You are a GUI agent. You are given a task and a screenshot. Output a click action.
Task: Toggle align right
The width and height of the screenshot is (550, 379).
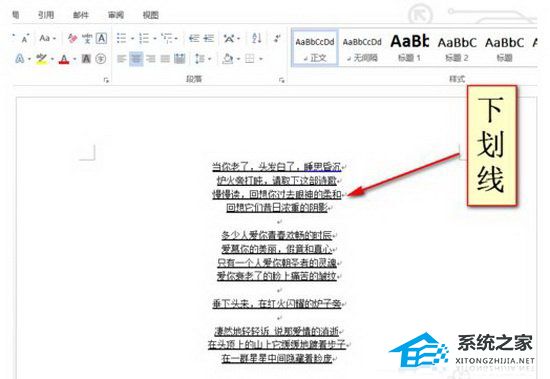pos(150,59)
